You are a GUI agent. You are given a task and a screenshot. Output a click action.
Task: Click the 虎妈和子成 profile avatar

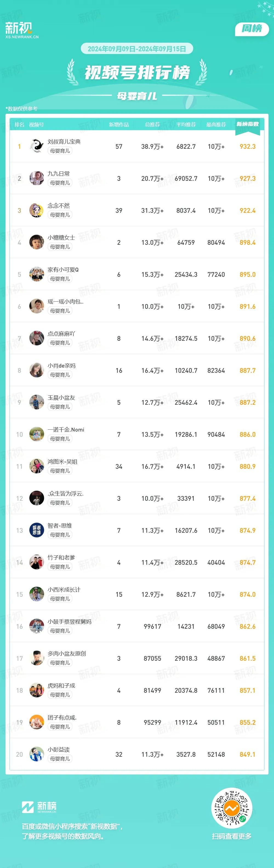click(x=36, y=691)
